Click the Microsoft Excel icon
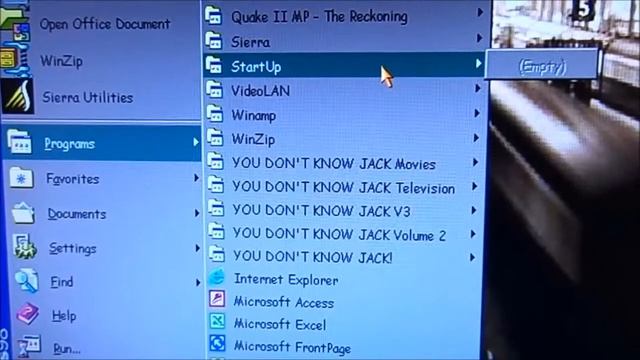Image resolution: width=640 pixels, height=360 pixels. tap(217, 321)
